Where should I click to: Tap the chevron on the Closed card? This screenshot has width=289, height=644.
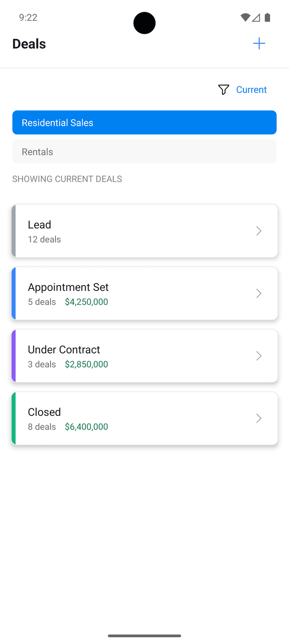(259, 418)
